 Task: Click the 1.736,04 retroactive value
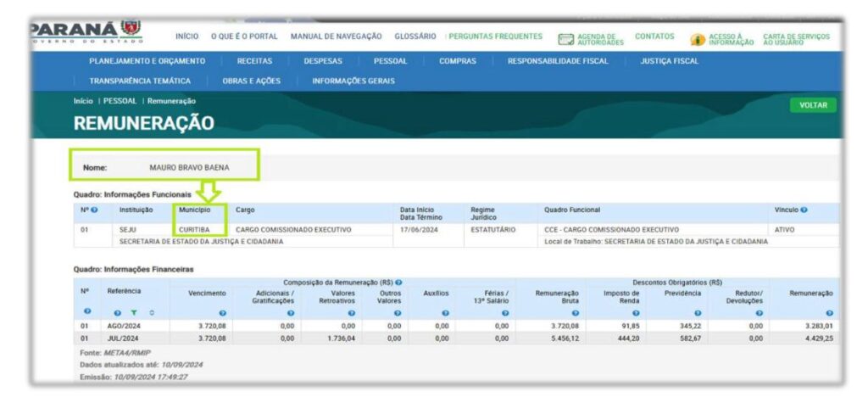click(x=343, y=338)
